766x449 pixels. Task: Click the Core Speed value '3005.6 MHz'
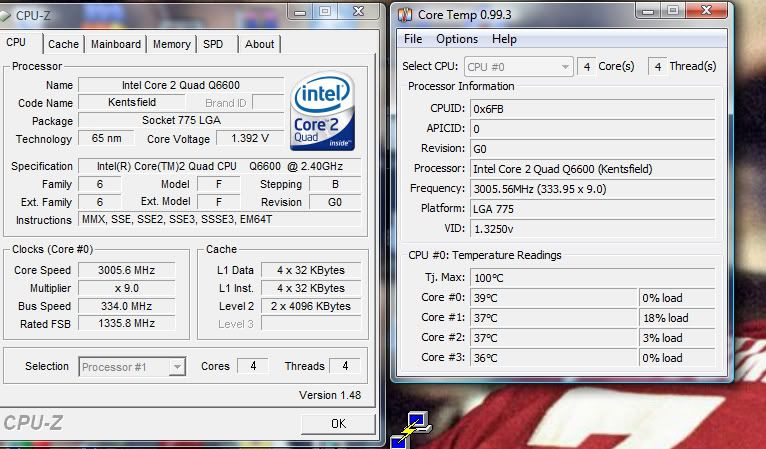click(x=127, y=270)
